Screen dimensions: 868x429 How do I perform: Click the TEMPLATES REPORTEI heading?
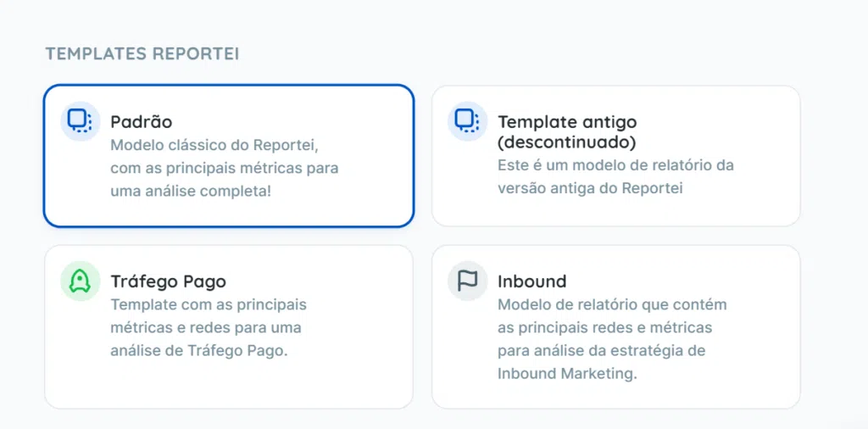click(x=142, y=53)
